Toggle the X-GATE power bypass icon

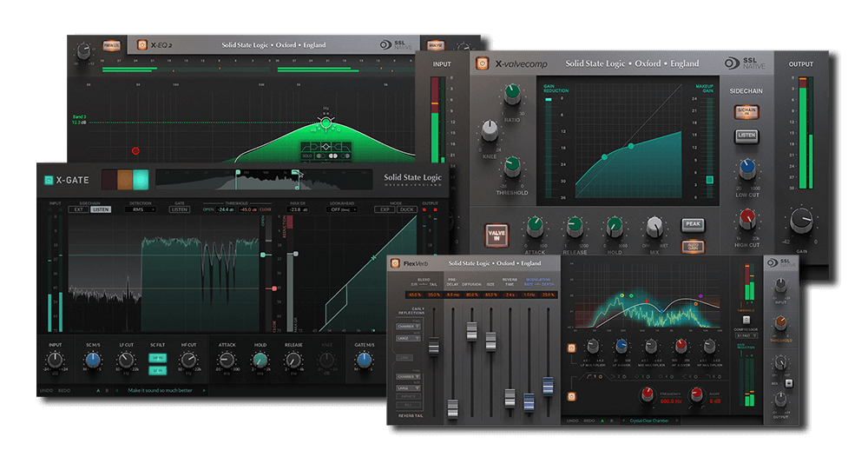[49, 180]
